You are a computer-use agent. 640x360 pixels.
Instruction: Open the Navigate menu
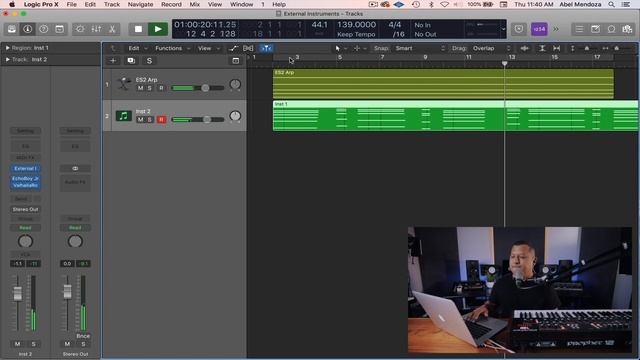[x=140, y=4]
